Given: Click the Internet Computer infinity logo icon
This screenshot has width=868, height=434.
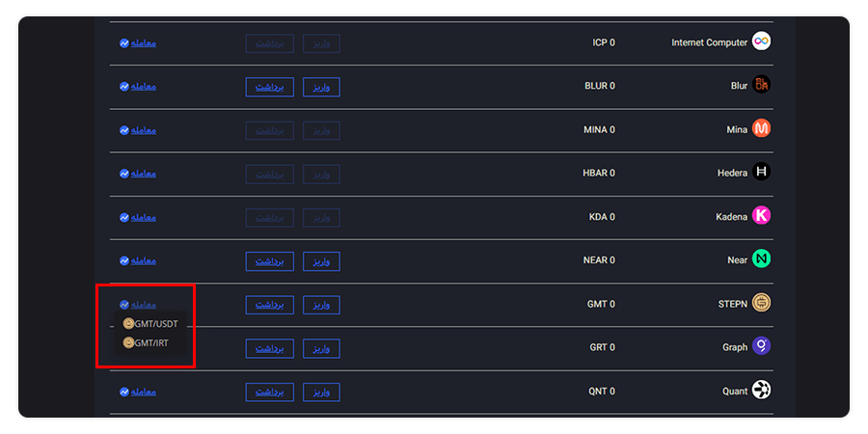Looking at the screenshot, I should point(761,41).
